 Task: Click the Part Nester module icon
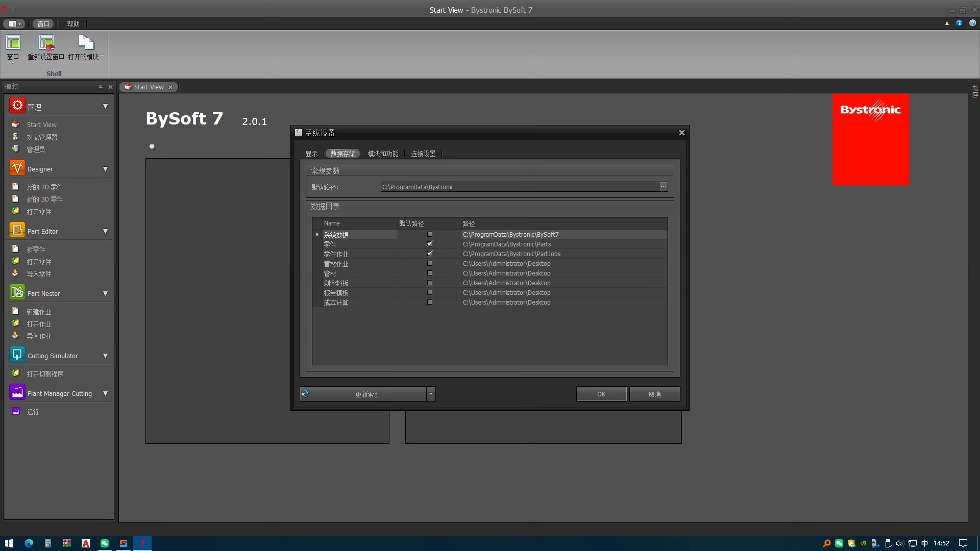click(17, 292)
